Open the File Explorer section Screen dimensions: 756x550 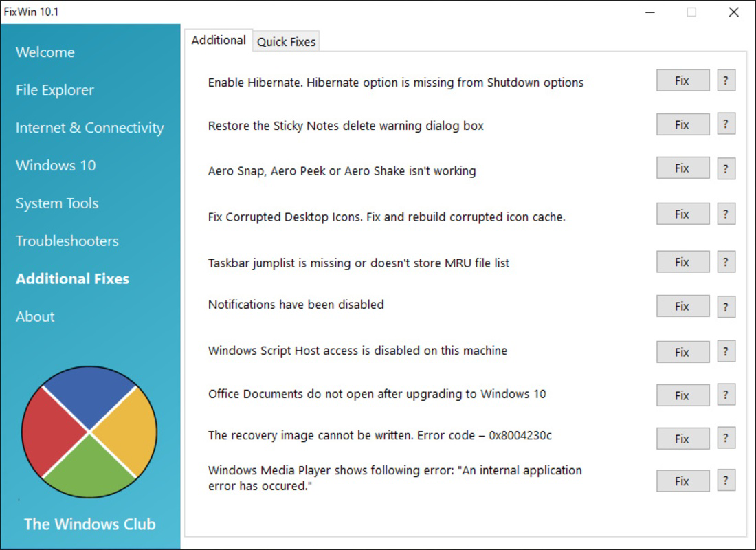(x=54, y=90)
